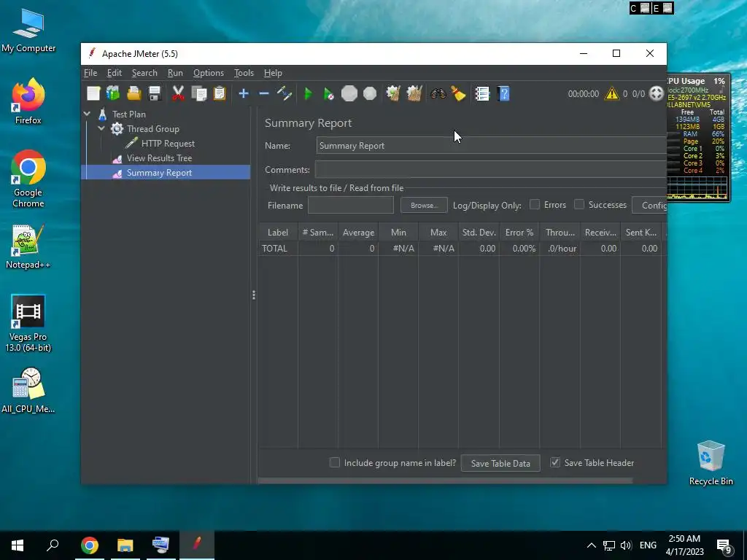The image size is (747, 560).
Task: Select Notepad++ desktop icon
Action: click(x=28, y=246)
